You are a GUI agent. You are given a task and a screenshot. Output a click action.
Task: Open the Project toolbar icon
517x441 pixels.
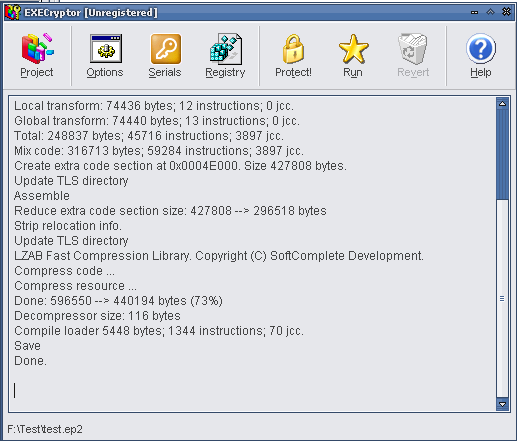click(37, 48)
